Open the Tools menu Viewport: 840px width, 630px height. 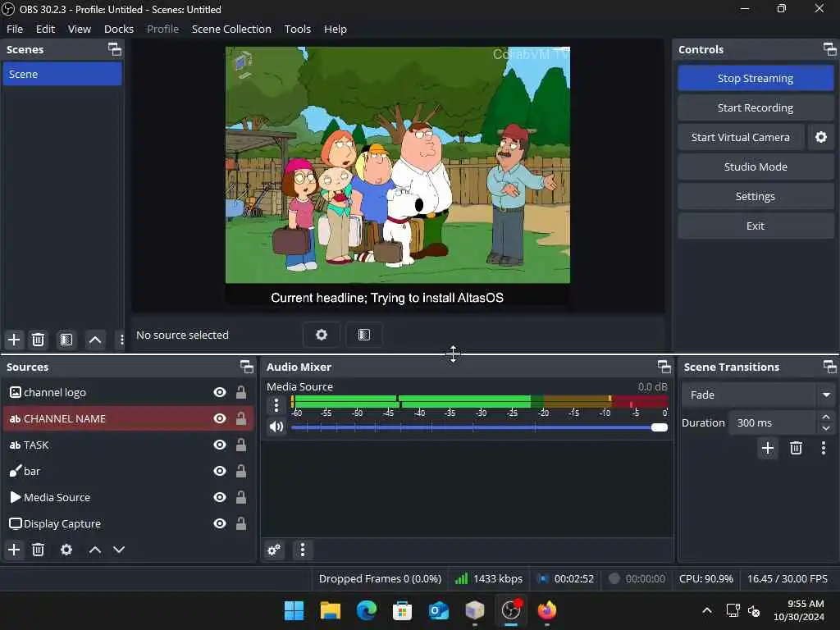(x=297, y=29)
